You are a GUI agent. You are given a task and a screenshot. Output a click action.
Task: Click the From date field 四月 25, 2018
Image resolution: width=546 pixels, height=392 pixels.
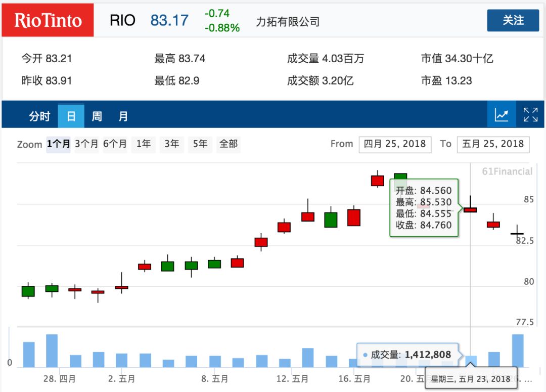[x=395, y=144]
